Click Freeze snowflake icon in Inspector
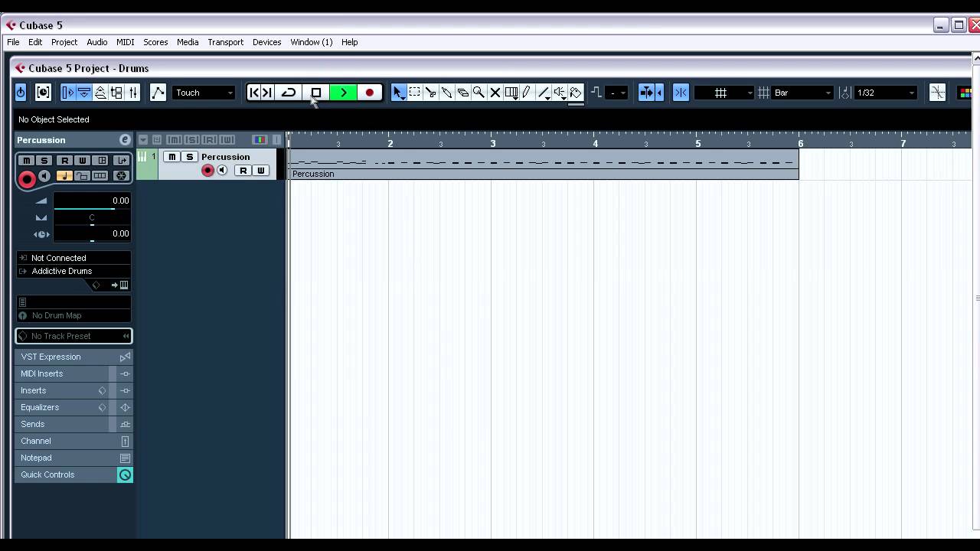 (121, 176)
